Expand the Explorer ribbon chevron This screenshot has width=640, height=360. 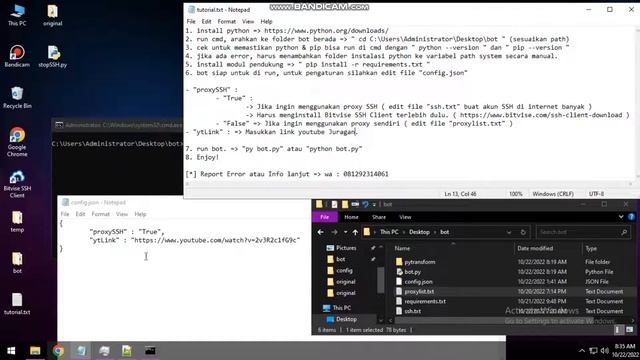coord(621,217)
